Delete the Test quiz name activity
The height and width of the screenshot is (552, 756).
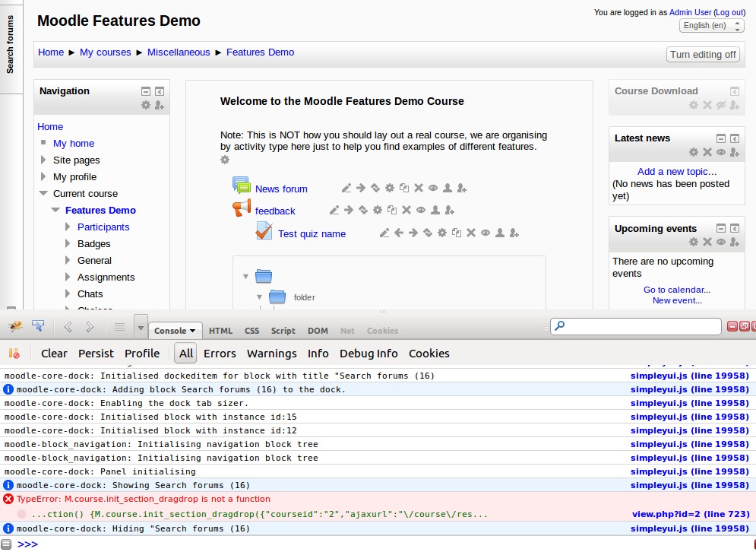[471, 233]
